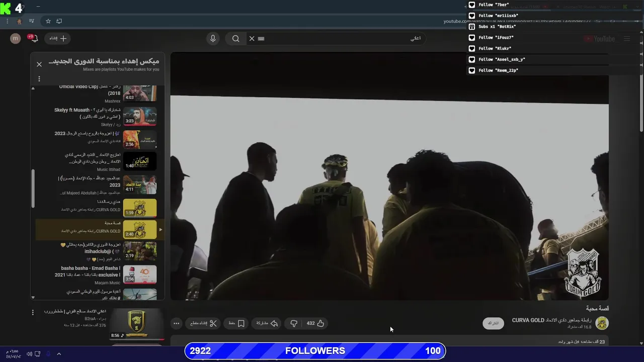Open the suggested 8:56 Ittihad video thumbnail
The image size is (644, 362).
(137, 324)
